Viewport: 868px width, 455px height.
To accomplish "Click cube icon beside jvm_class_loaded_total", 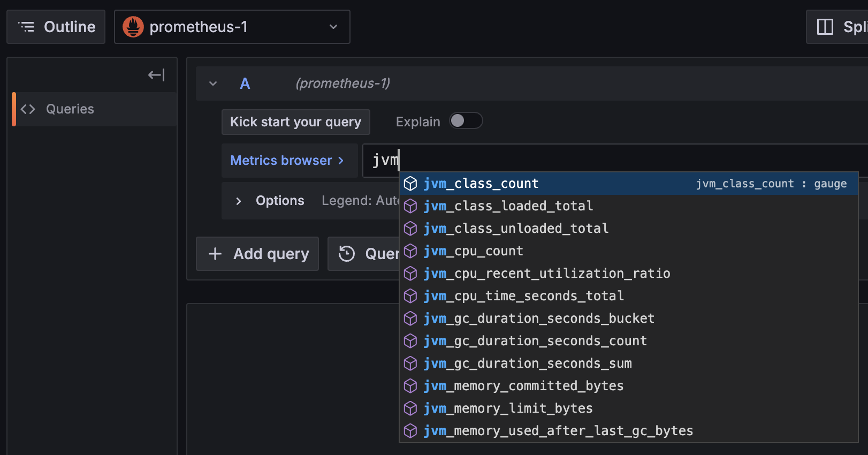I will (x=410, y=206).
